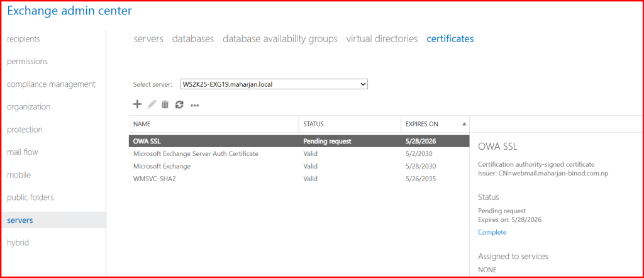Navigate to hybrid in the sidebar
Viewport: 644px width, 278px height.
tap(18, 243)
